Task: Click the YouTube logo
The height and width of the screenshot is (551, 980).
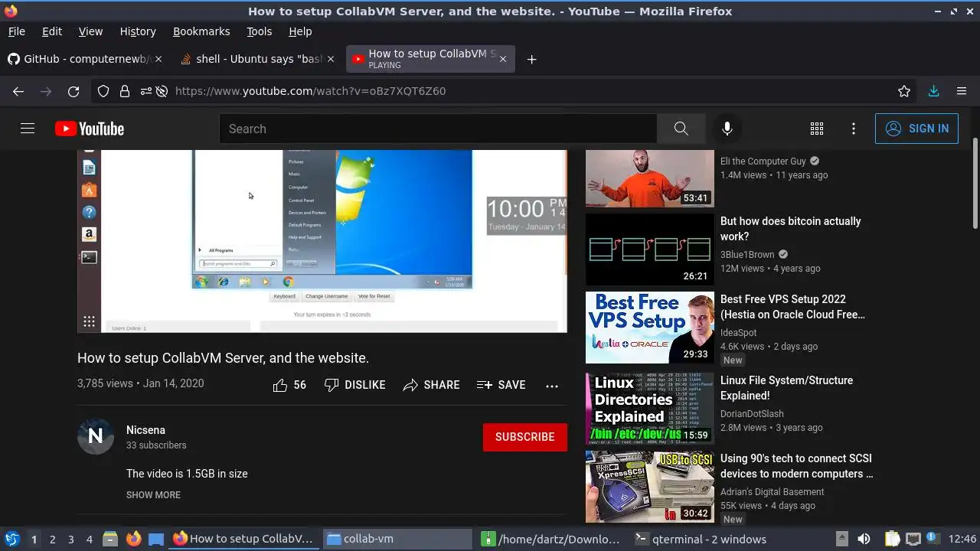Action: coord(90,129)
